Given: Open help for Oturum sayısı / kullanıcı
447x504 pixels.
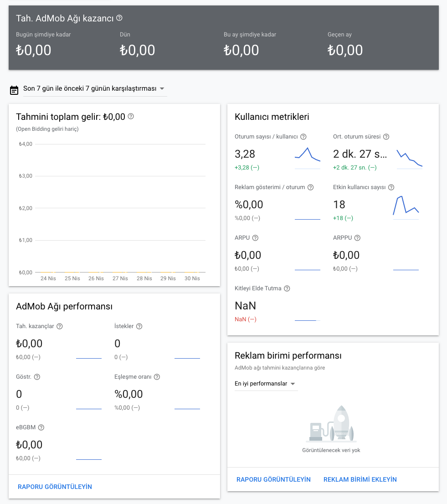Looking at the screenshot, I should tap(303, 137).
